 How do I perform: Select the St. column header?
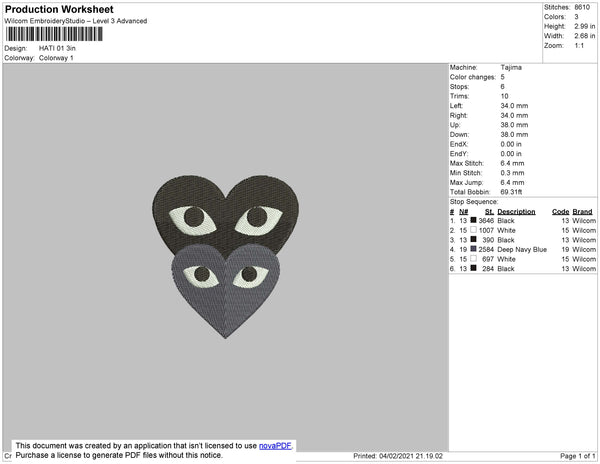489,212
